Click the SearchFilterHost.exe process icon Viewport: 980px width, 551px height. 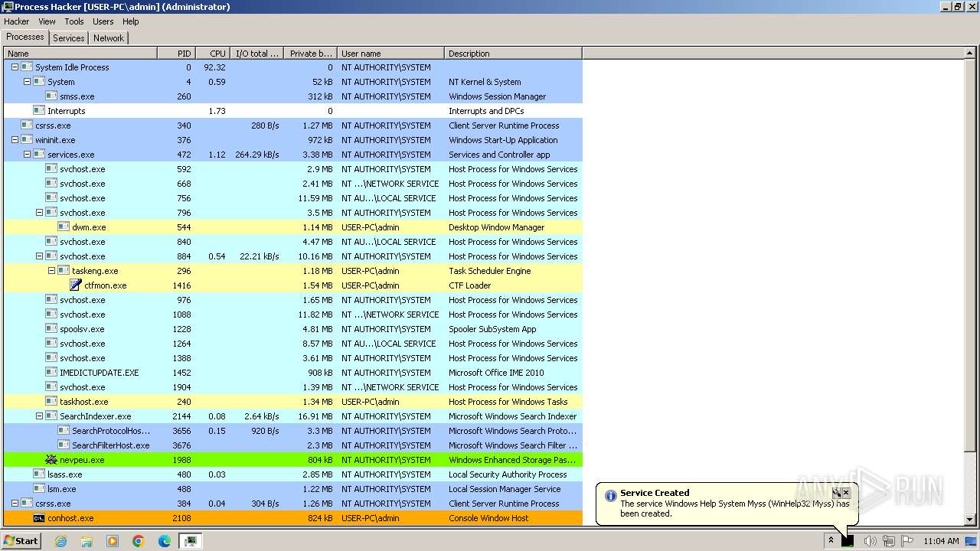tap(64, 445)
